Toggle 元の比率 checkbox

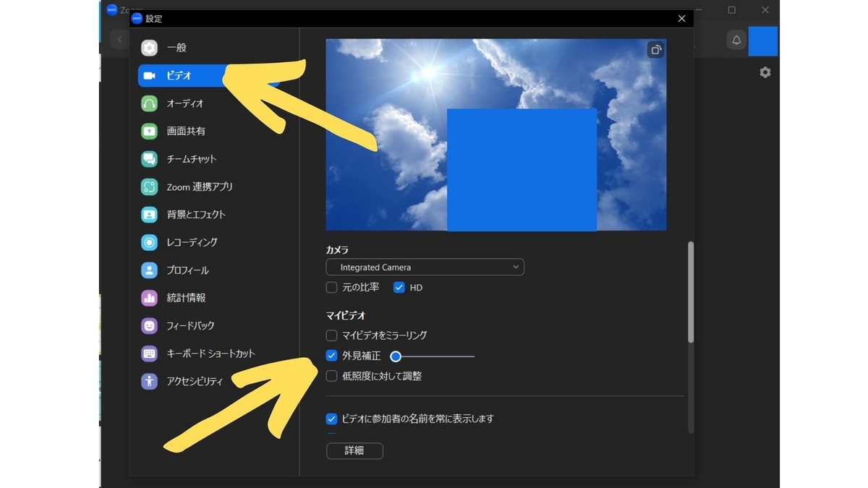[x=331, y=288]
